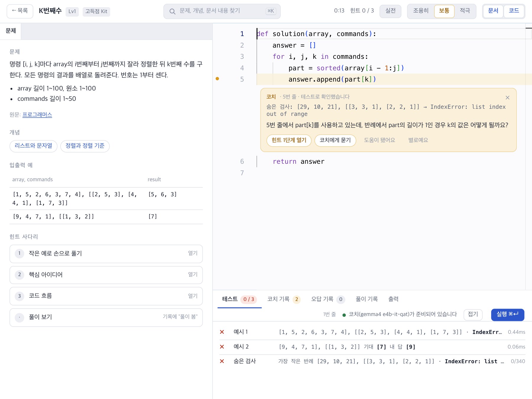Click the orange breakpoint dot on line 5
The width and height of the screenshot is (532, 399).
[x=217, y=79]
